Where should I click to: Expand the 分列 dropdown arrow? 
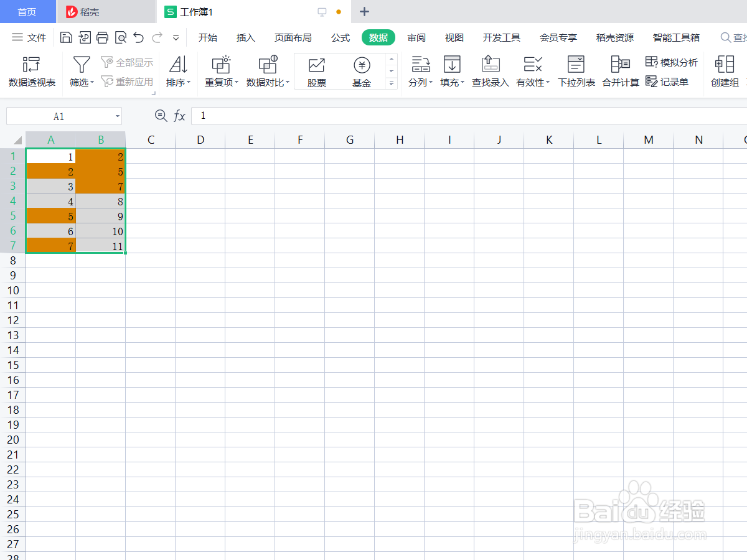pyautogui.click(x=431, y=83)
